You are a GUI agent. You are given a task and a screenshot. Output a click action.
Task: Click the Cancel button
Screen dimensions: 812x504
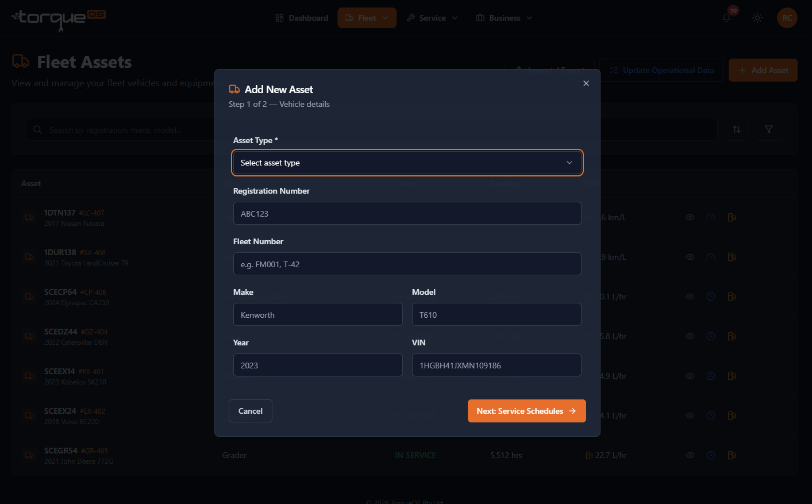coord(251,411)
